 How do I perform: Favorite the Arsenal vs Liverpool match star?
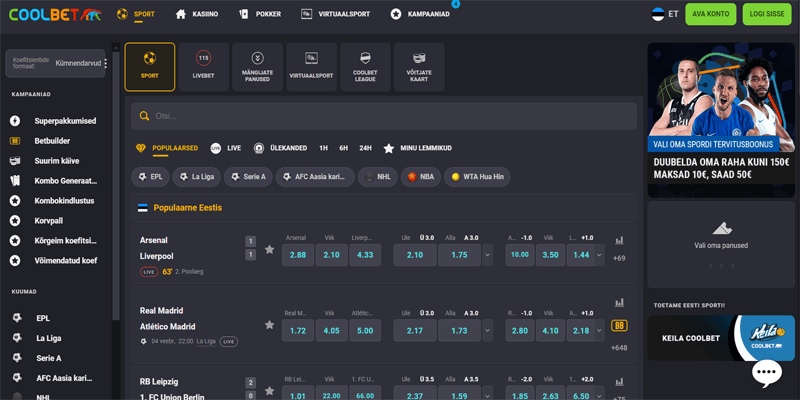pos(269,249)
